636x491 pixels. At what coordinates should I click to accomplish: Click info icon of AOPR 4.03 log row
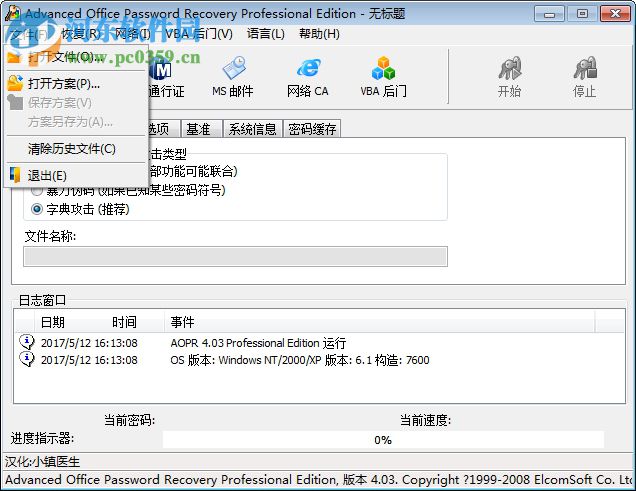27,342
